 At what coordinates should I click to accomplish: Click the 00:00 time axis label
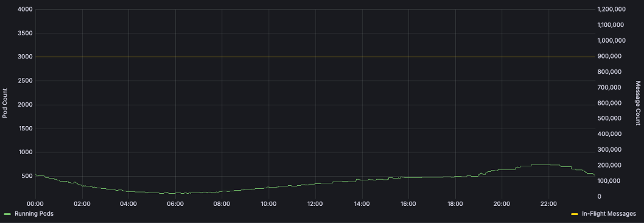point(35,204)
